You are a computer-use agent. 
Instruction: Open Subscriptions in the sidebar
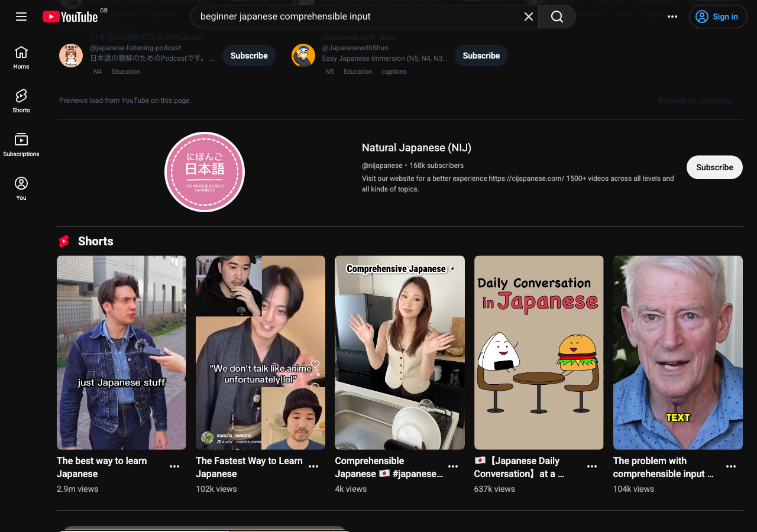21,145
